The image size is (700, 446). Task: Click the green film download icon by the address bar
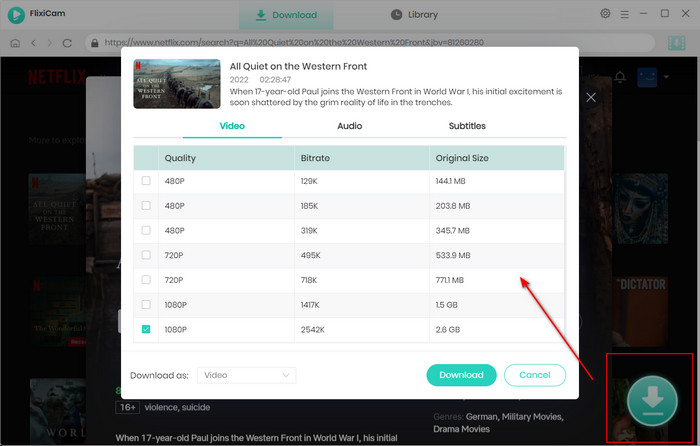coord(676,43)
